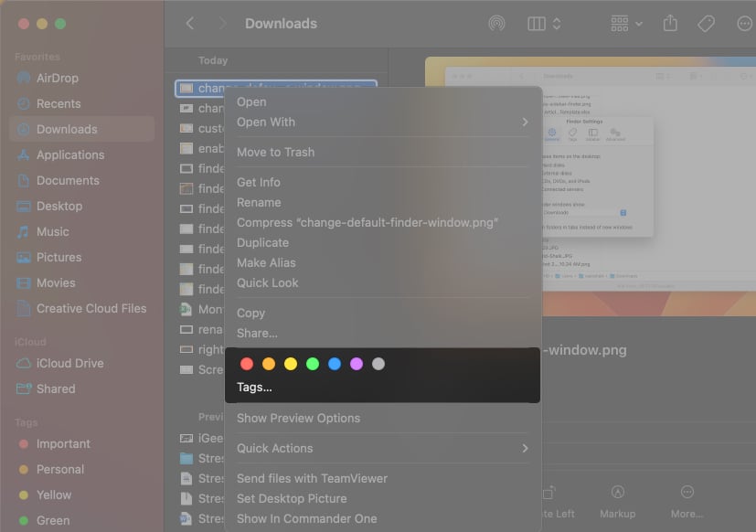This screenshot has height=532, width=756.
Task: Click the AirDrop icon in the toolbar
Action: click(x=496, y=24)
